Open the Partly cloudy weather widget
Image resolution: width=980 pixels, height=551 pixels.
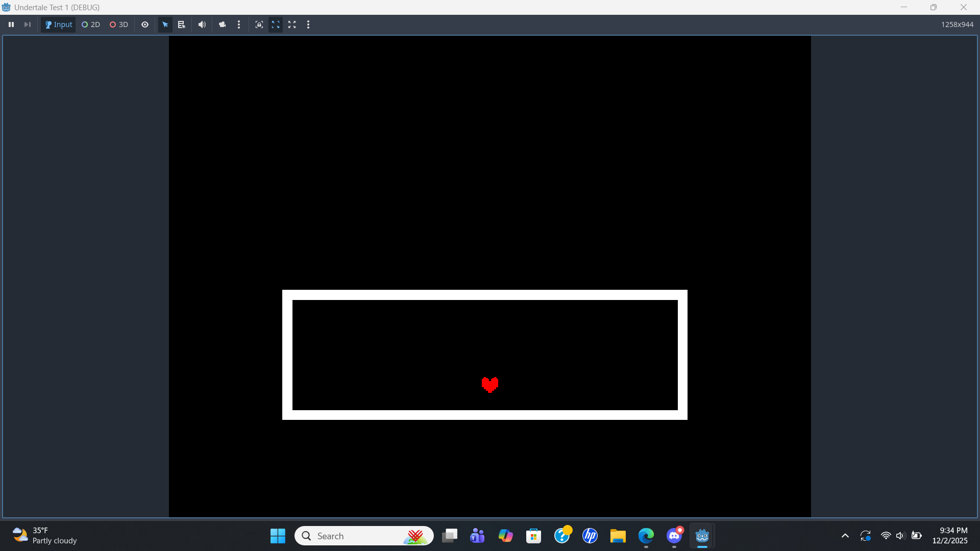pyautogui.click(x=45, y=536)
